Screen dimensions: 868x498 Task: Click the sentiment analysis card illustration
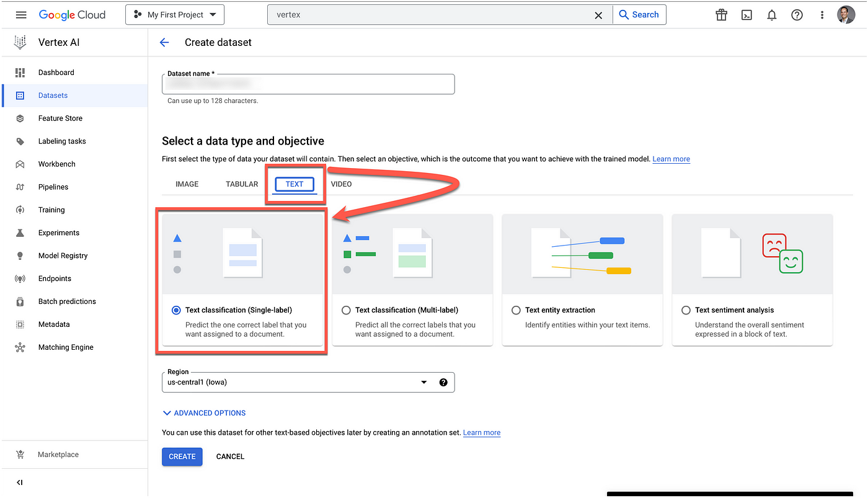coord(752,254)
